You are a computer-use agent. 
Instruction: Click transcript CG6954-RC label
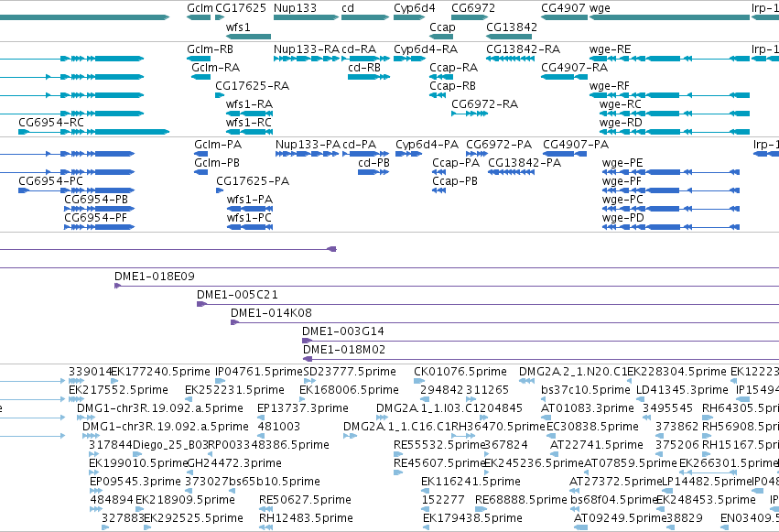tap(51, 122)
